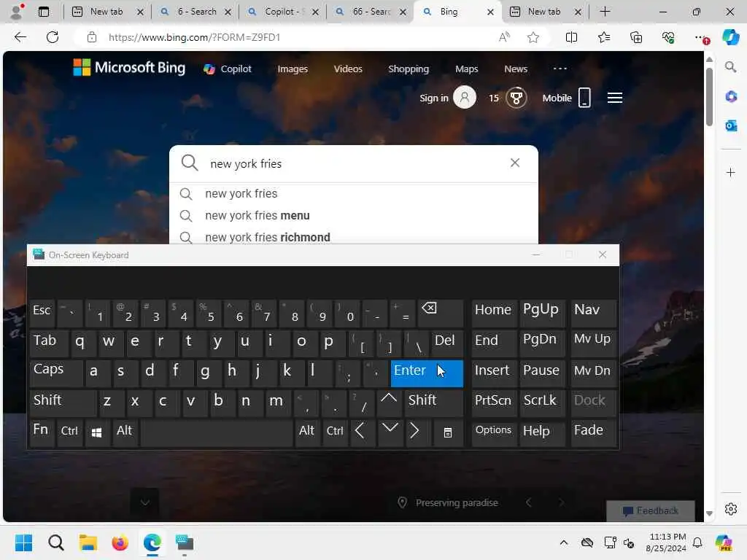Viewport: 747px width, 560px height.
Task: Toggle ScrLk key on keyboard
Action: point(542,402)
